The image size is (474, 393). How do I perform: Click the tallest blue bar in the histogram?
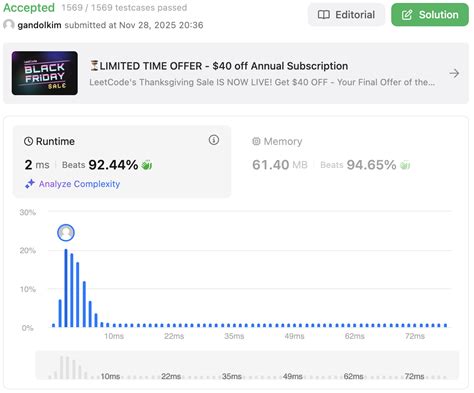(x=66, y=288)
